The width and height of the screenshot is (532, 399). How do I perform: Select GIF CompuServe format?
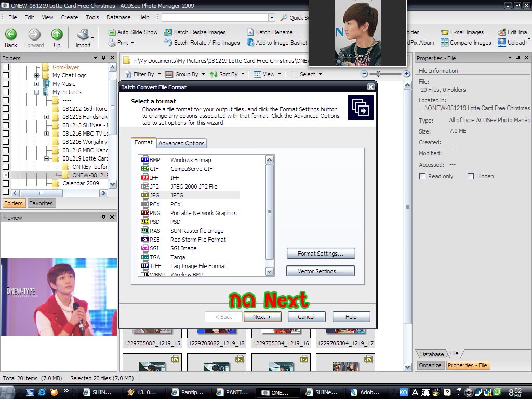coord(190,169)
